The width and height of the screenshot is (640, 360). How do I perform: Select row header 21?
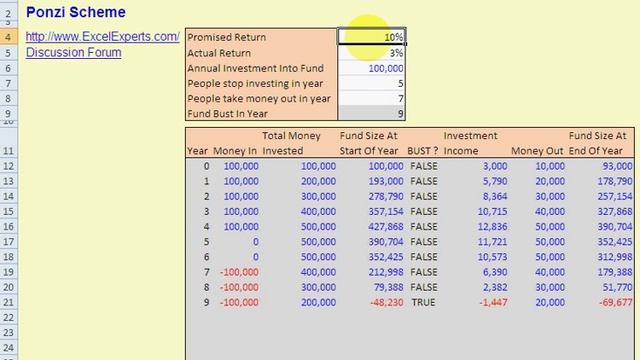click(8, 302)
